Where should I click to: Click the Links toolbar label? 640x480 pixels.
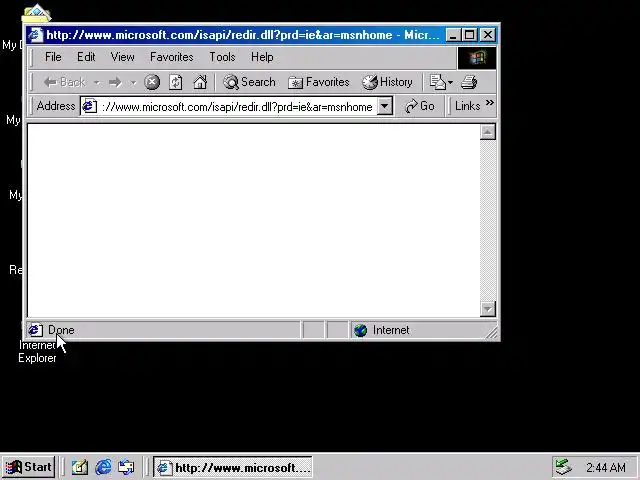[467, 106]
